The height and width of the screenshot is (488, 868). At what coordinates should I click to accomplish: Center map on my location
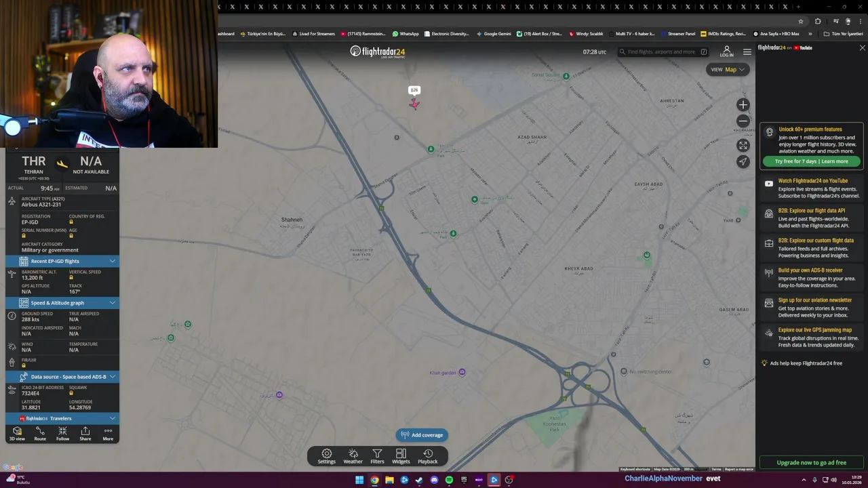tap(743, 161)
